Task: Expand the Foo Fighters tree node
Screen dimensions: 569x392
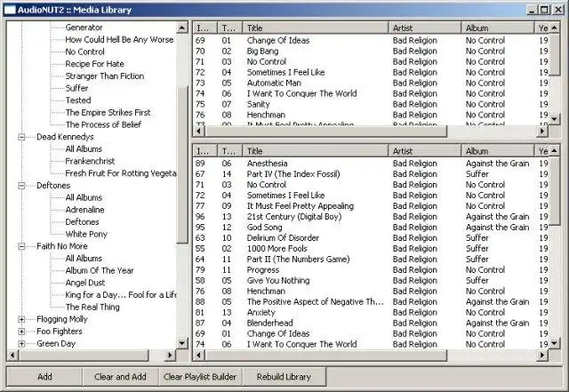Action: (21, 332)
